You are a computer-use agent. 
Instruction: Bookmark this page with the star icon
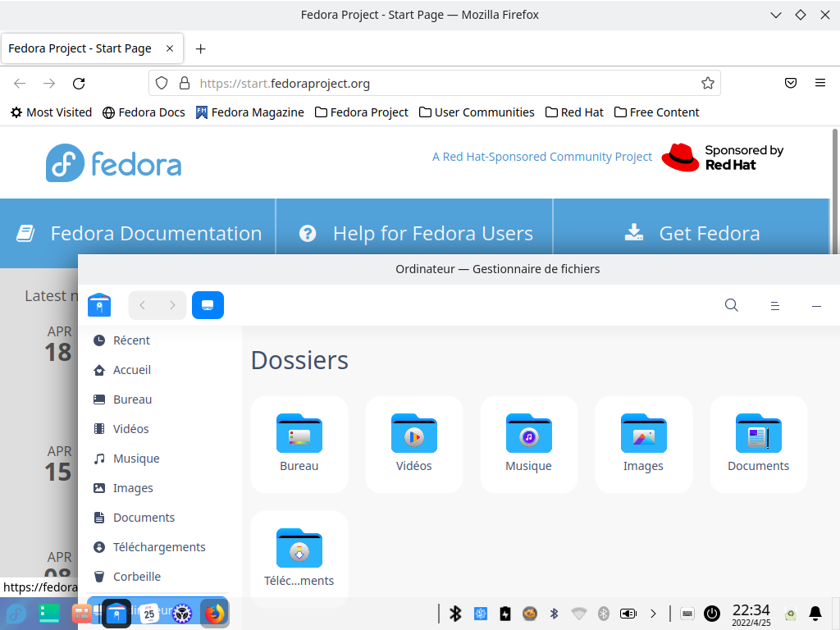[x=707, y=83]
